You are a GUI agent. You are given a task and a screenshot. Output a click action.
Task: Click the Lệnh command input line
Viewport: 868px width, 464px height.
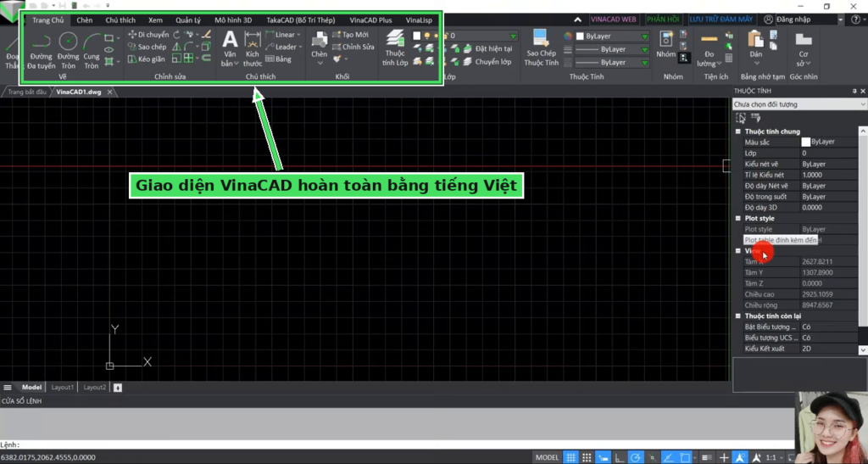point(398,444)
